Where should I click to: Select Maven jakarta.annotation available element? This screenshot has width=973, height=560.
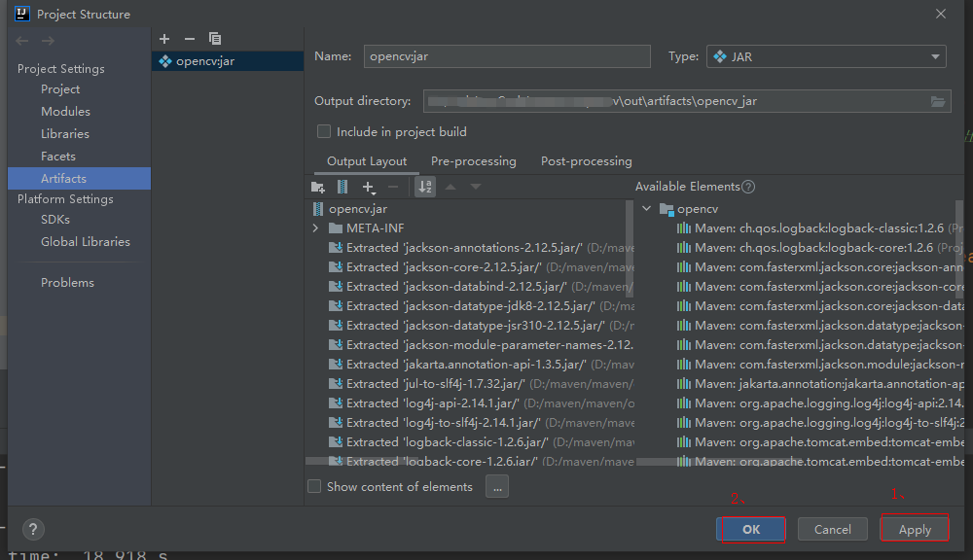pyautogui.click(x=819, y=384)
